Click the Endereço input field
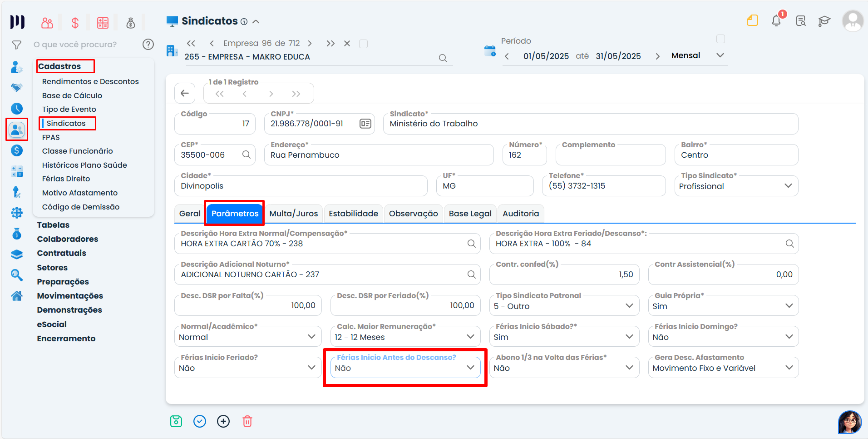 point(379,155)
